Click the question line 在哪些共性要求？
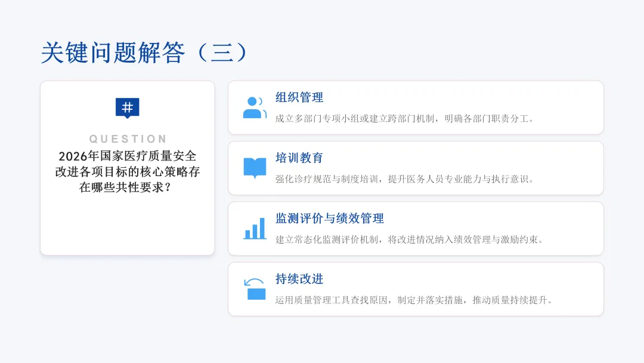 coord(128,187)
